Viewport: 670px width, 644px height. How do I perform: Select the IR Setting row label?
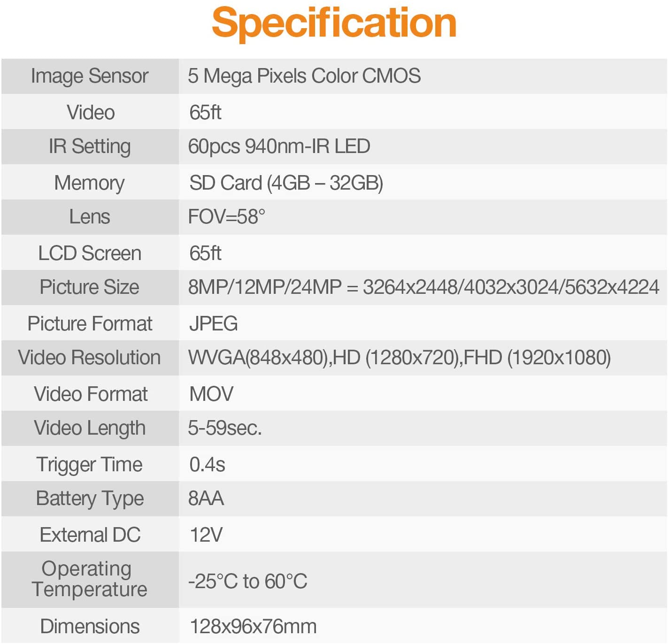[90, 146]
